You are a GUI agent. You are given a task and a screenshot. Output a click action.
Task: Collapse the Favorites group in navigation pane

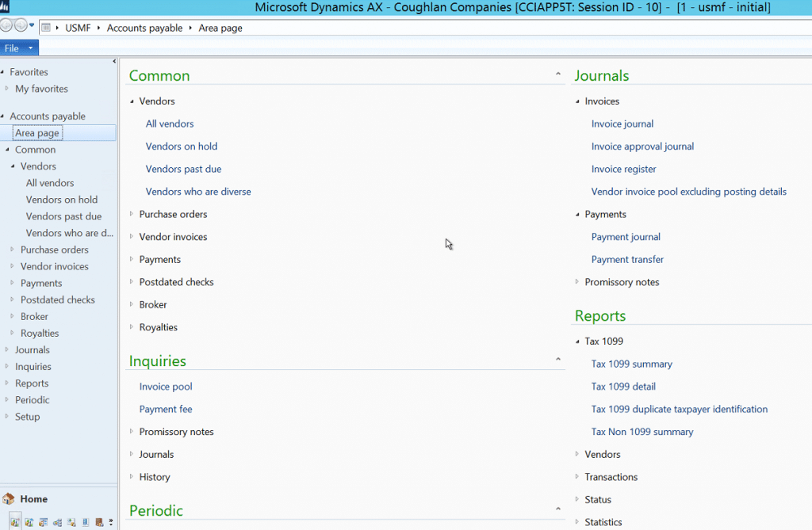tap(2, 72)
